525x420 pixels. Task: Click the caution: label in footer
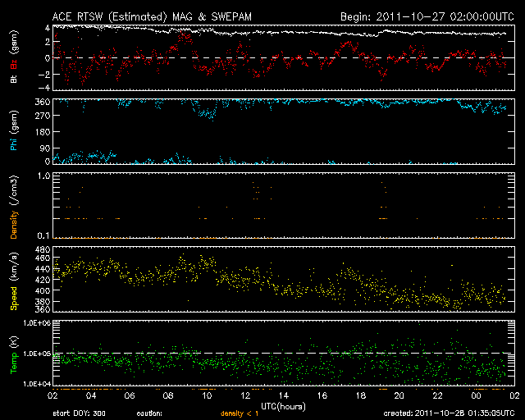(150, 413)
